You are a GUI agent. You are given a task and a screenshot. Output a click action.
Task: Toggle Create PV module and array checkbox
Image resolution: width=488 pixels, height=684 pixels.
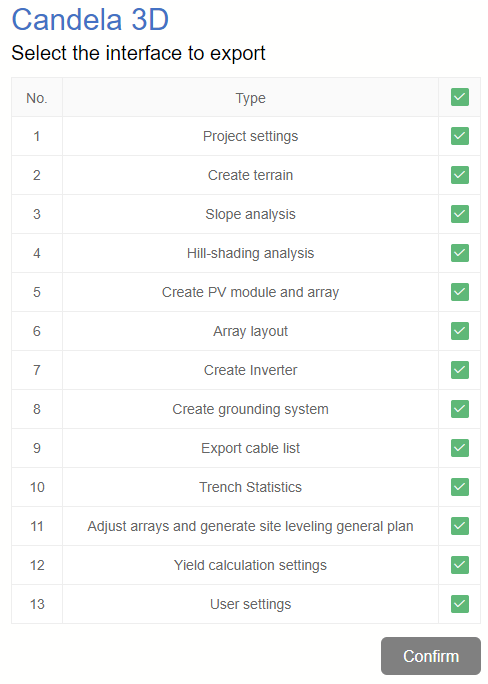coord(460,292)
